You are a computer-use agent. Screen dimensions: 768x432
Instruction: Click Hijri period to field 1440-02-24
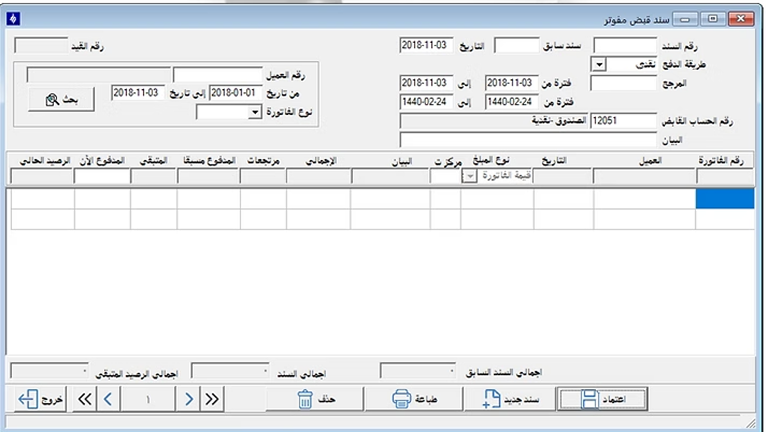pyautogui.click(x=426, y=102)
